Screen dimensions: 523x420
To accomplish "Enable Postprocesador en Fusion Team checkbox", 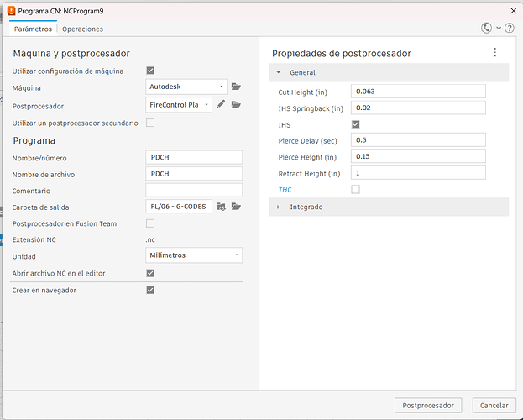I will (150, 223).
